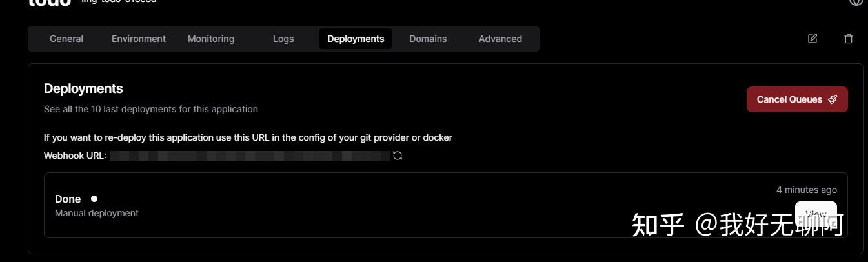Click the delete application trash icon
The image size is (868, 262).
849,39
